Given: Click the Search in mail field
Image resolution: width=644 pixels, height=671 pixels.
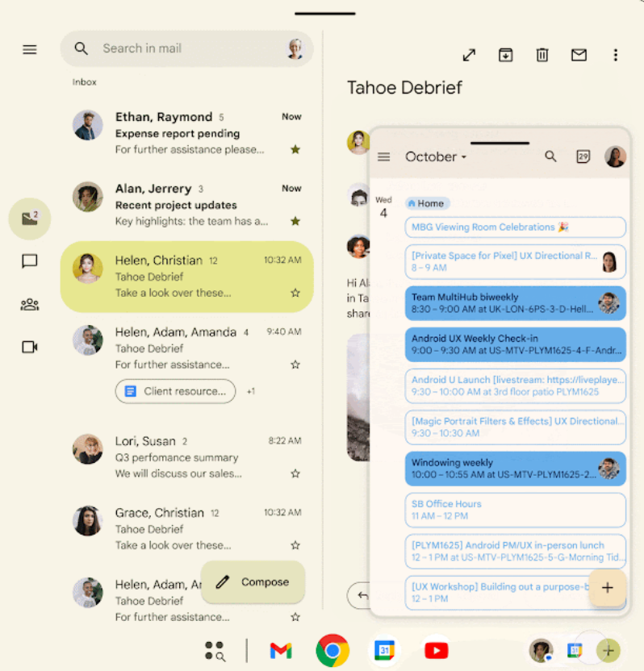Looking at the screenshot, I should [186, 49].
